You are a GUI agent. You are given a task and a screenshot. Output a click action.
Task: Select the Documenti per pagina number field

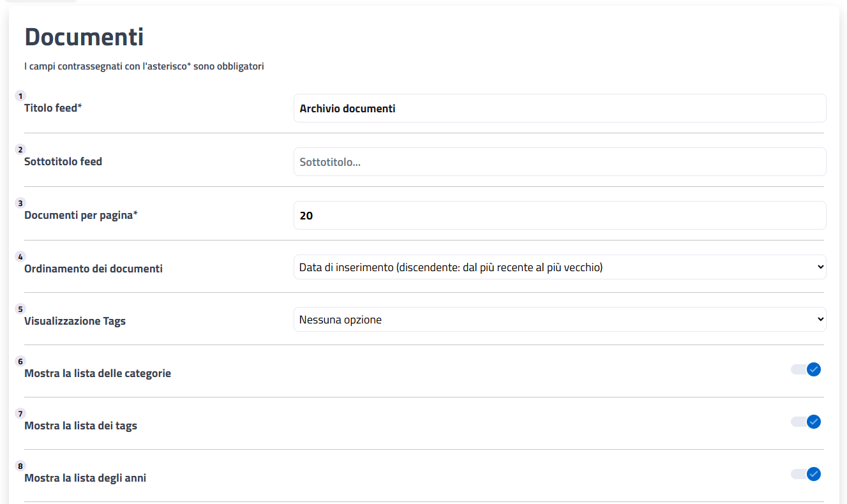[x=560, y=216]
